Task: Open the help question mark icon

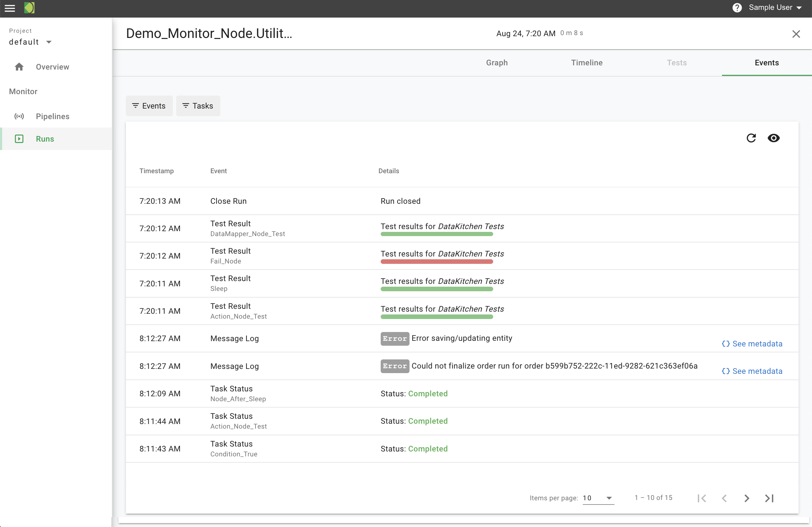Action: click(x=737, y=8)
